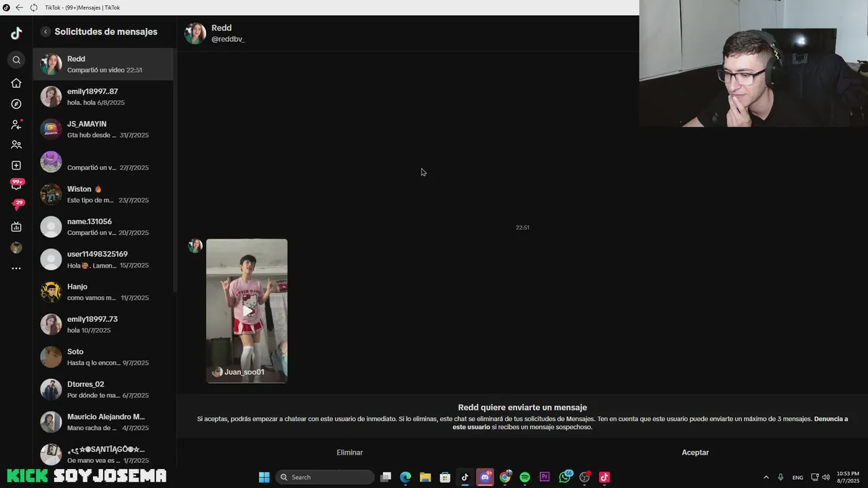Click the taskbar Search box

[x=325, y=477]
